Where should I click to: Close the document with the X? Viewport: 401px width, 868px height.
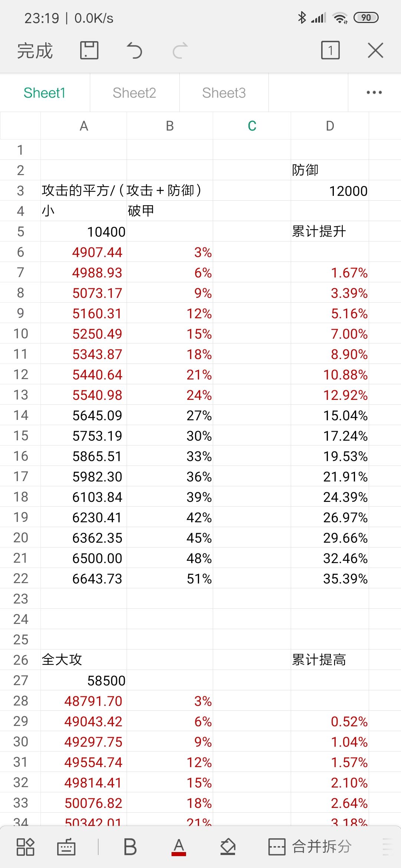point(375,50)
